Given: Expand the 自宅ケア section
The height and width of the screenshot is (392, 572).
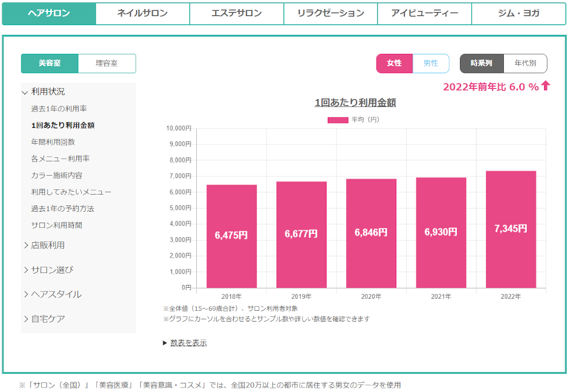Looking at the screenshot, I should tap(45, 319).
